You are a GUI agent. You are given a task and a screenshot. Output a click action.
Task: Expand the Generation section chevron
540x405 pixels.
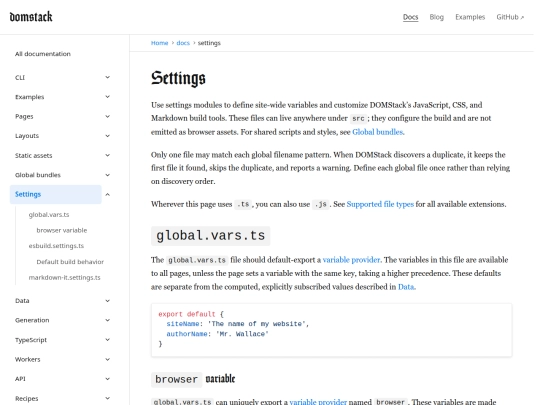coord(107,320)
